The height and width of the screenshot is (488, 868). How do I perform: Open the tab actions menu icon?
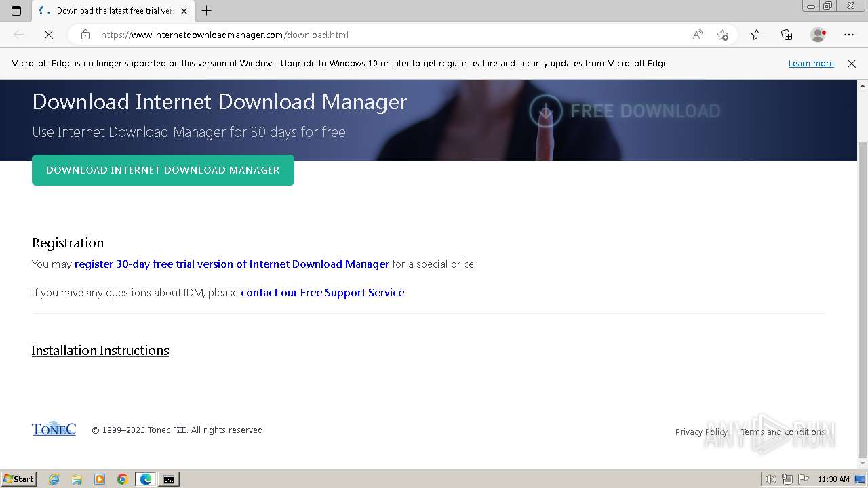point(16,11)
